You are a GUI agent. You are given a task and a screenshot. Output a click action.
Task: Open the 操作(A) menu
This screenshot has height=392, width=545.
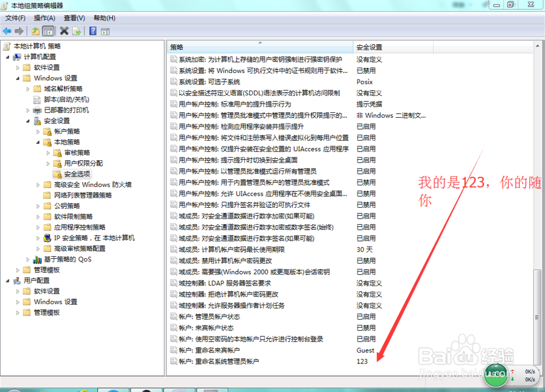[44, 18]
